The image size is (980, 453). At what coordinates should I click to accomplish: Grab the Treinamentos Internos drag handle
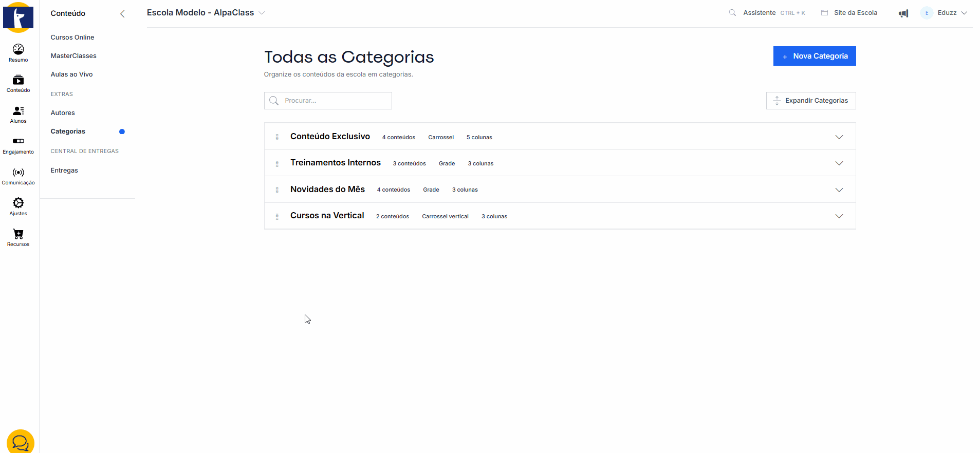(277, 164)
